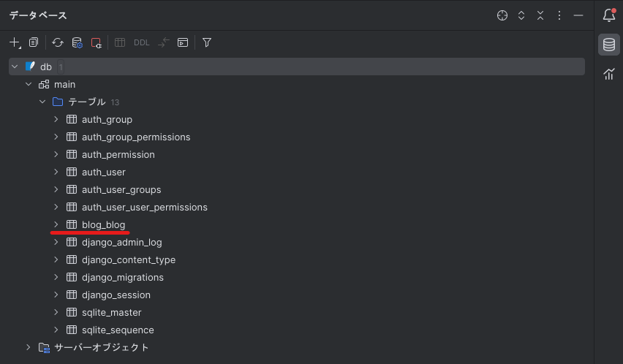This screenshot has width=623, height=364.
Task: Collapse the main schema node
Action: [x=29, y=85]
